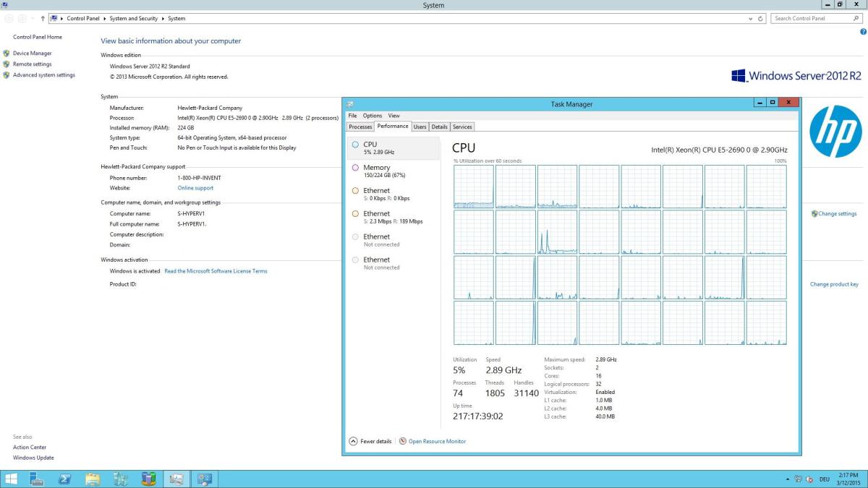Click Change settings for computer name

838,214
